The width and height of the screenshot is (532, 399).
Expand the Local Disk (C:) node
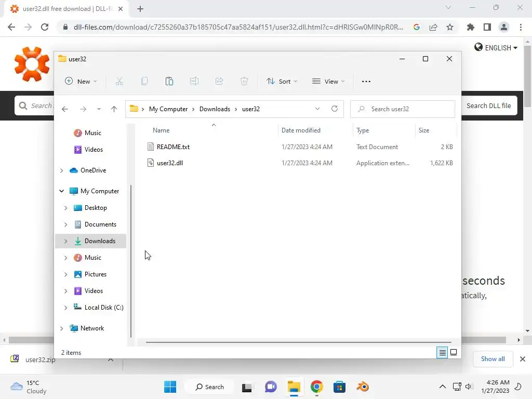(x=66, y=308)
